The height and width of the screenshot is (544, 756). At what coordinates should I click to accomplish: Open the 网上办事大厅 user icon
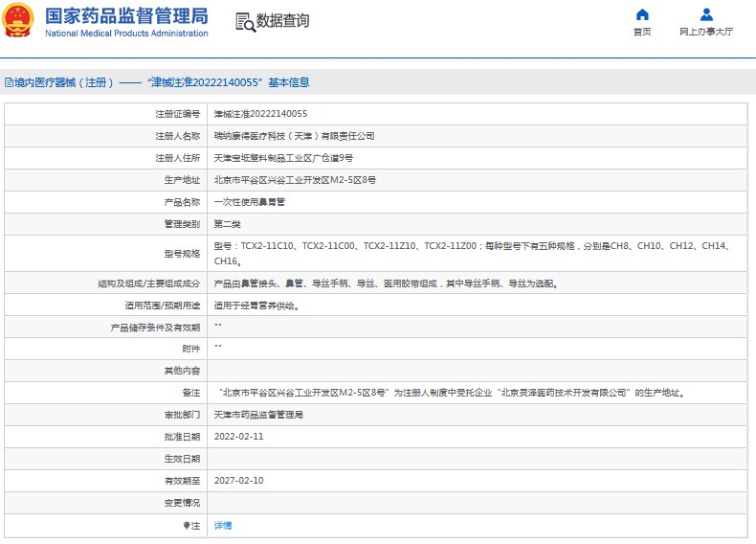(706, 14)
